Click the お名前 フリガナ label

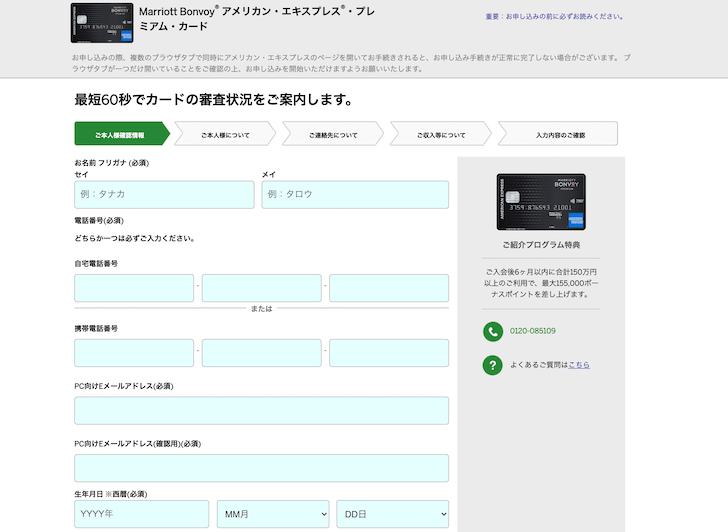coord(112,163)
